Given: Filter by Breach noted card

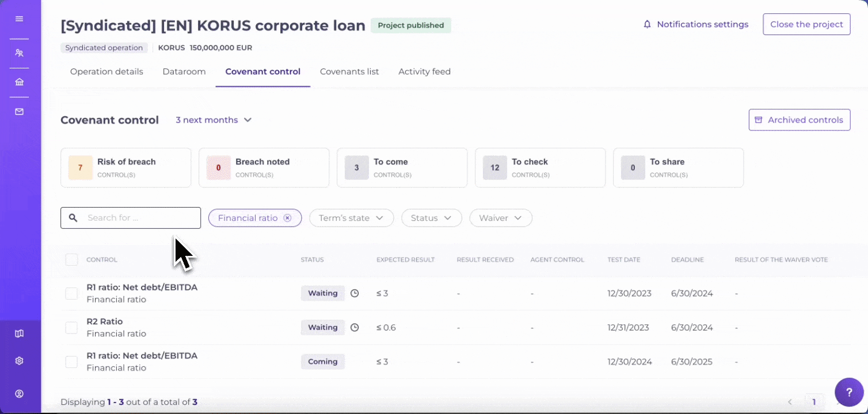Looking at the screenshot, I should pyautogui.click(x=264, y=168).
